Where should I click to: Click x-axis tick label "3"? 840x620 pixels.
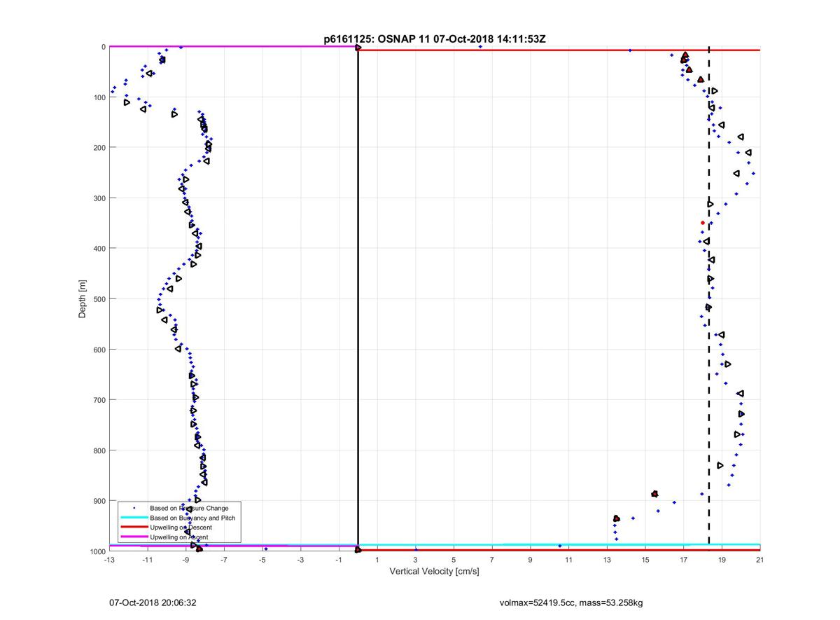click(416, 560)
